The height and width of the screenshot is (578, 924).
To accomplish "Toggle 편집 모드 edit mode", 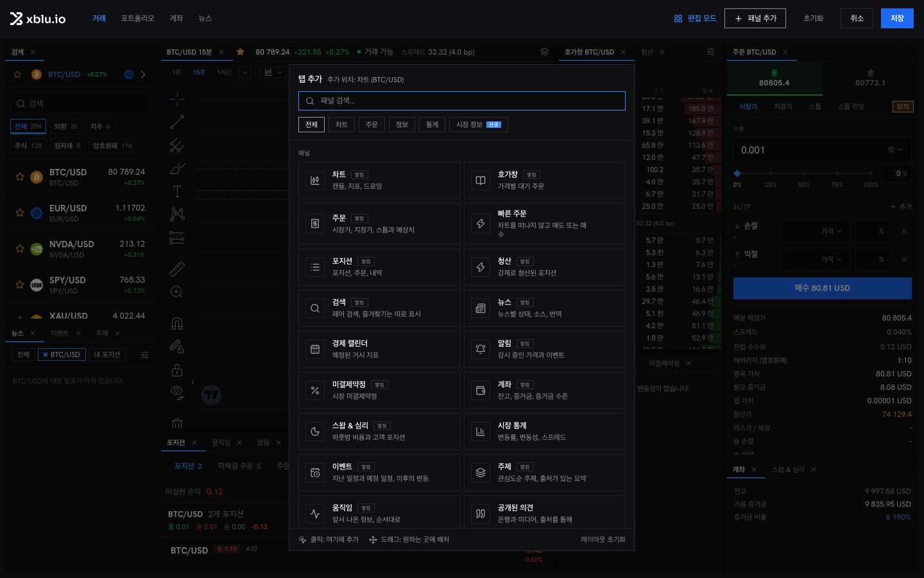I will click(x=695, y=19).
